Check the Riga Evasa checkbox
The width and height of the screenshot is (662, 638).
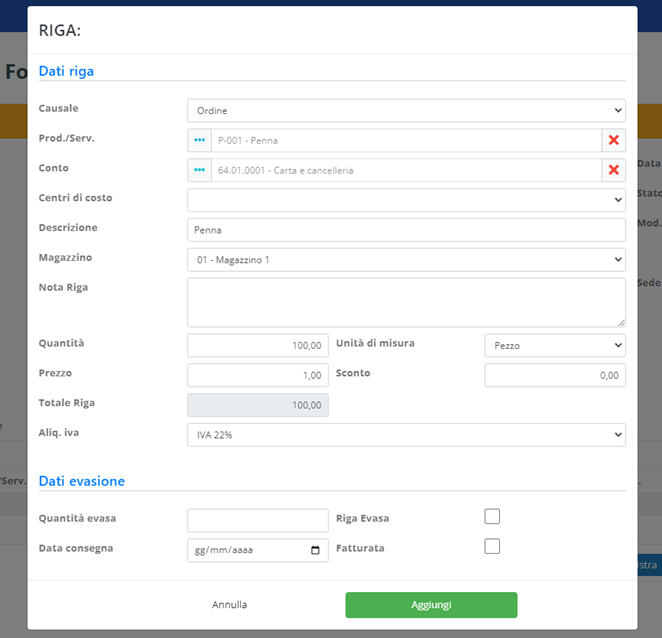(492, 517)
